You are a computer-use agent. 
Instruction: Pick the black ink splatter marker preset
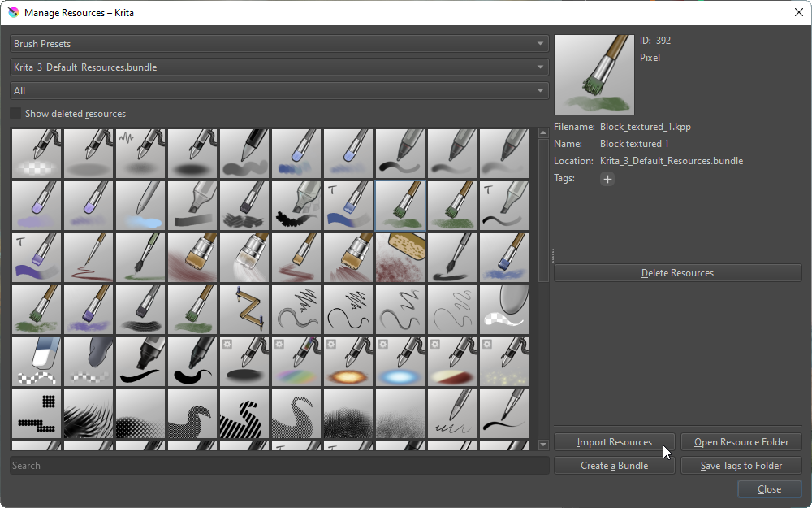[x=296, y=205]
